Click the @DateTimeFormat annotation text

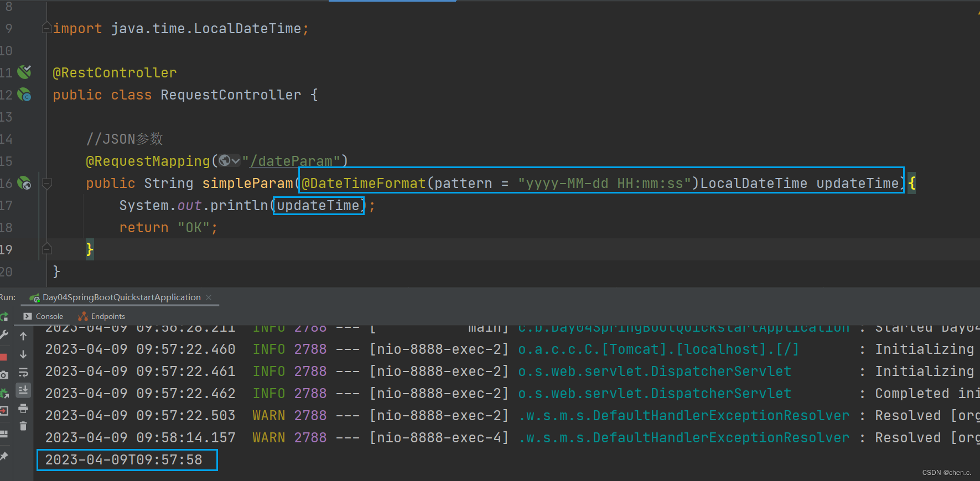(x=364, y=184)
